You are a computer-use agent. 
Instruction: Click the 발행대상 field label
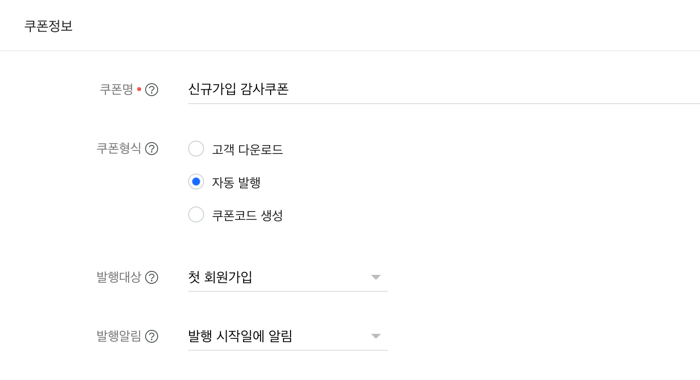pos(119,277)
